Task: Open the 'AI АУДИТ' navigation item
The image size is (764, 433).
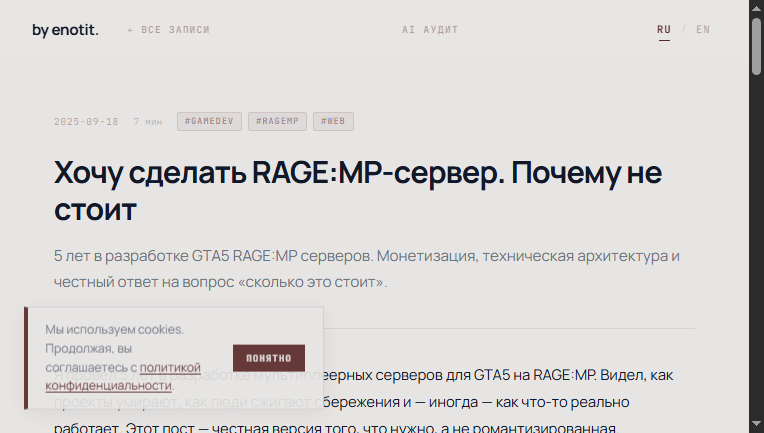Action: [x=430, y=30]
